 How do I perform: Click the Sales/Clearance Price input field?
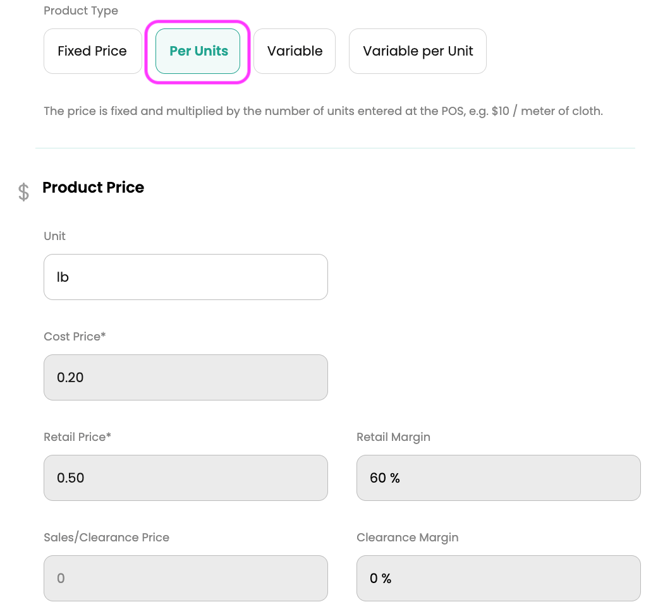[x=185, y=578]
